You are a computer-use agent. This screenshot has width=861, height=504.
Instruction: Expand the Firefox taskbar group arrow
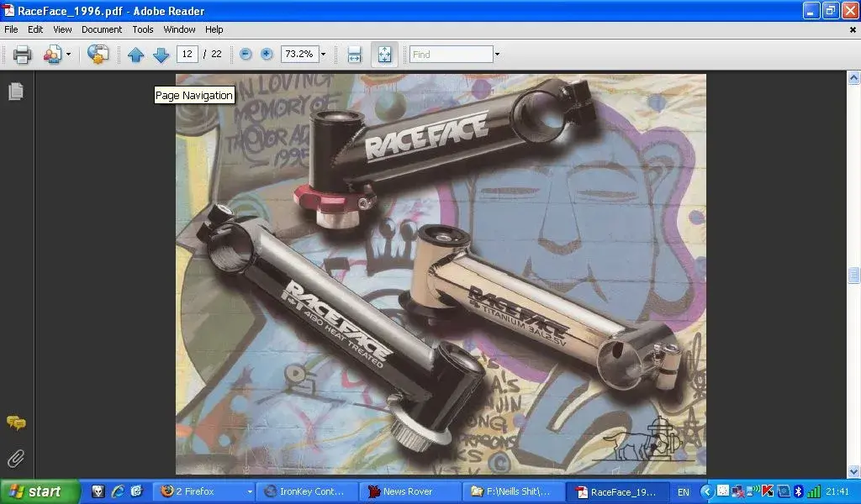coord(250,492)
